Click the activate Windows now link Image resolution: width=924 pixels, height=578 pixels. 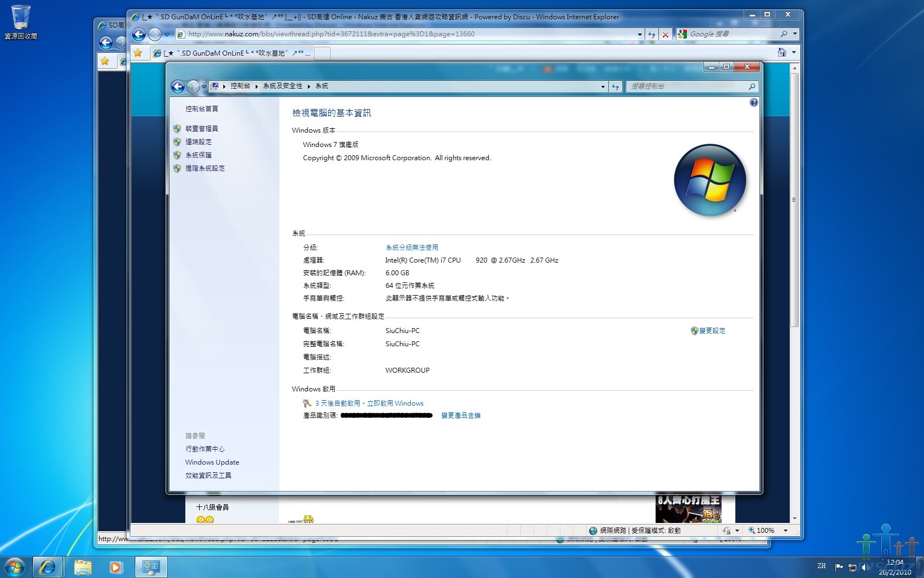pyautogui.click(x=395, y=403)
